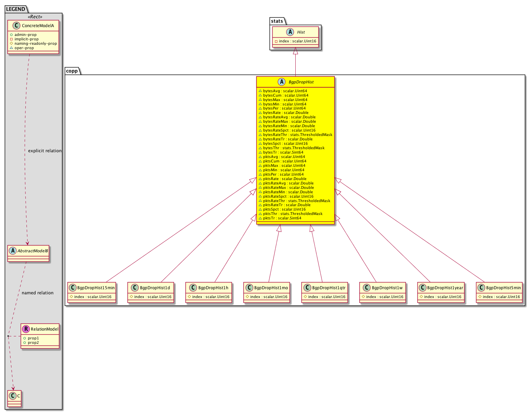Click the 'C' icon of BgpDropHist15min

(x=73, y=288)
